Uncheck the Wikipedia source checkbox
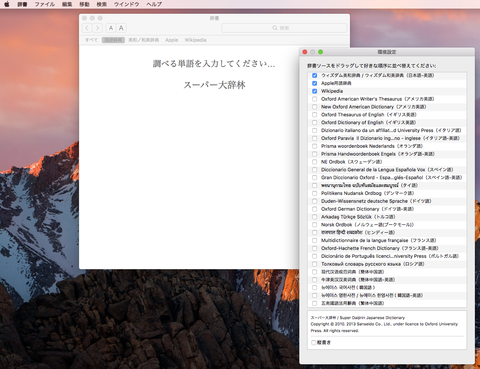 click(x=314, y=91)
